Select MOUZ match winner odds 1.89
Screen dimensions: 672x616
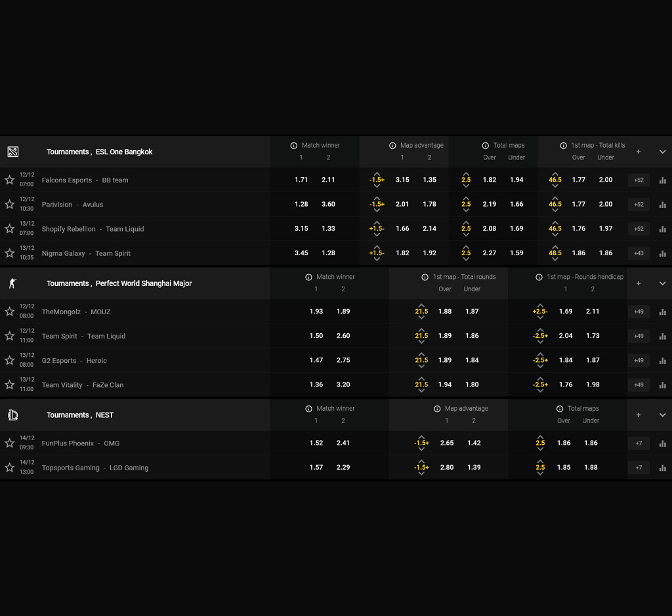click(x=343, y=311)
